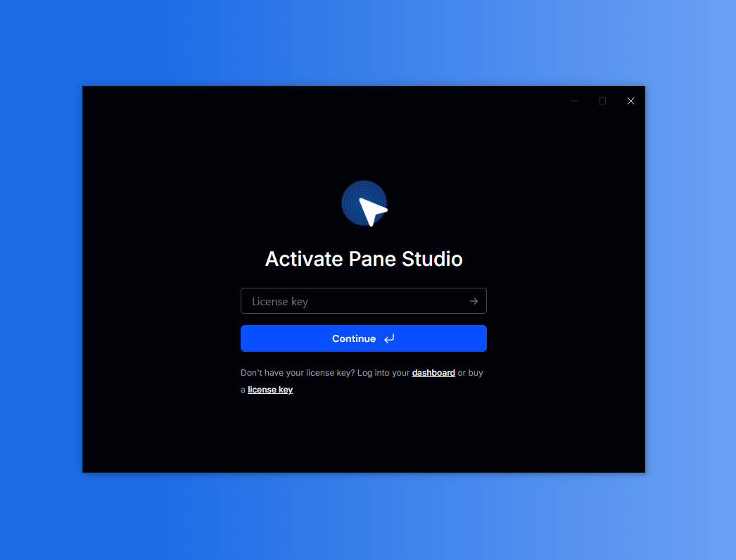The width and height of the screenshot is (736, 560).
Task: Click the Activate Pane Studio heading
Action: coord(364,259)
